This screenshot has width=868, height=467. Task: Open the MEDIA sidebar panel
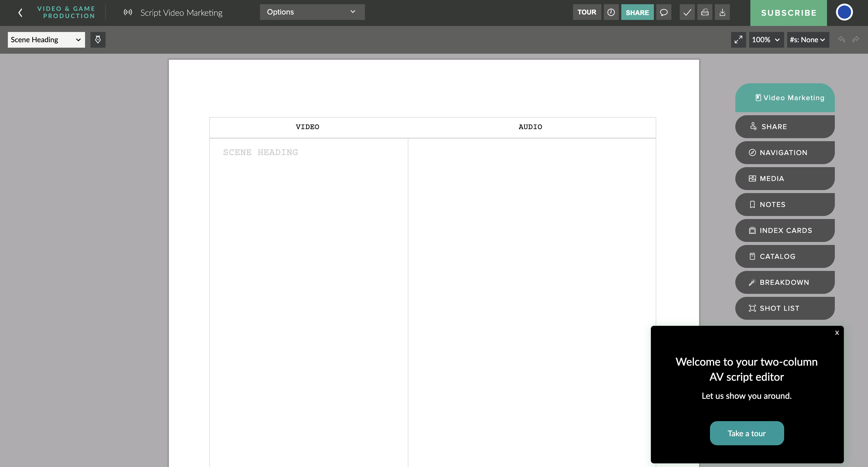[785, 179]
